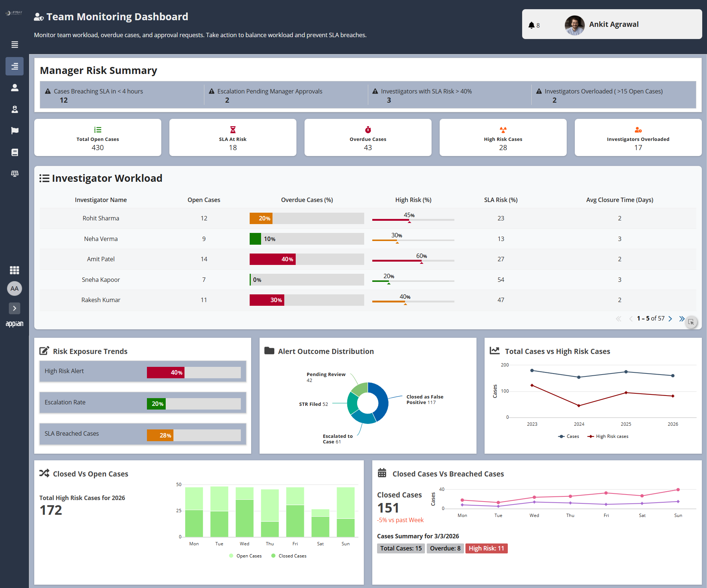Click the notification bell icon
707x588 pixels.
coord(531,25)
